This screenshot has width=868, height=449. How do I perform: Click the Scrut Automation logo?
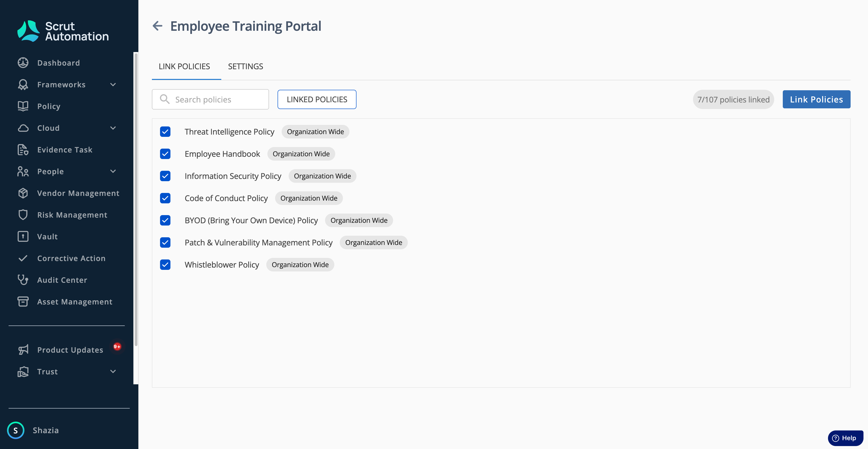click(x=63, y=31)
